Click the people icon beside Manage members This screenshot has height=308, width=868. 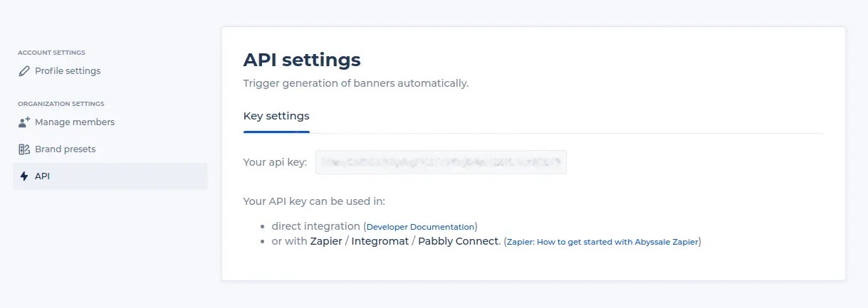coord(24,122)
